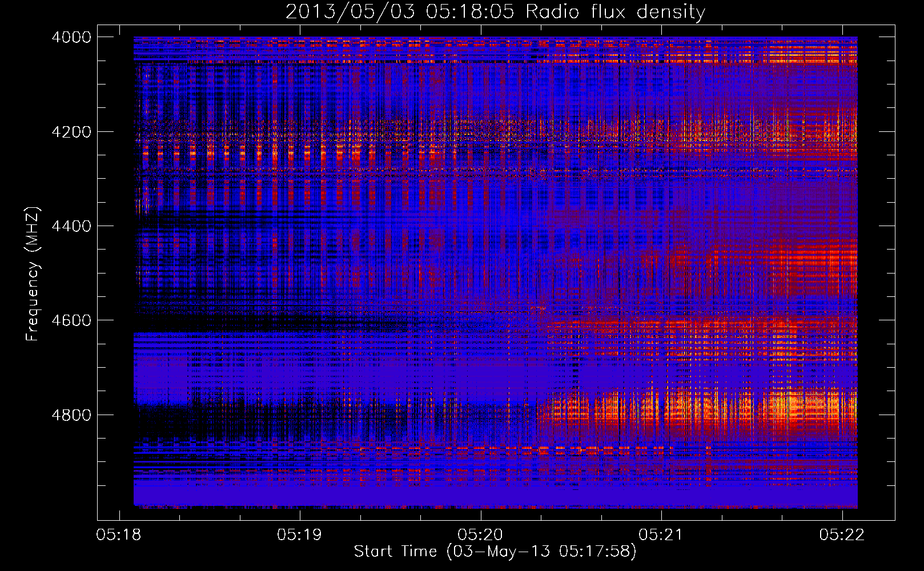This screenshot has width=924, height=571.
Task: Select the 4400 frequency axis label
Action: click(71, 226)
